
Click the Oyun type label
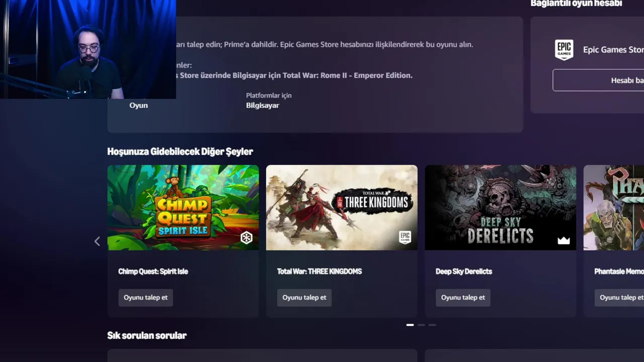[x=139, y=106]
